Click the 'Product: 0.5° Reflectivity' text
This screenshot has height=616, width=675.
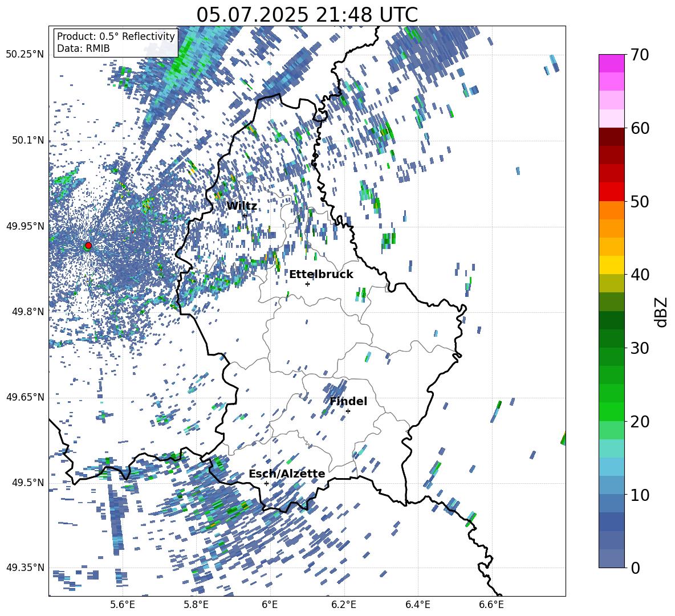pos(116,36)
